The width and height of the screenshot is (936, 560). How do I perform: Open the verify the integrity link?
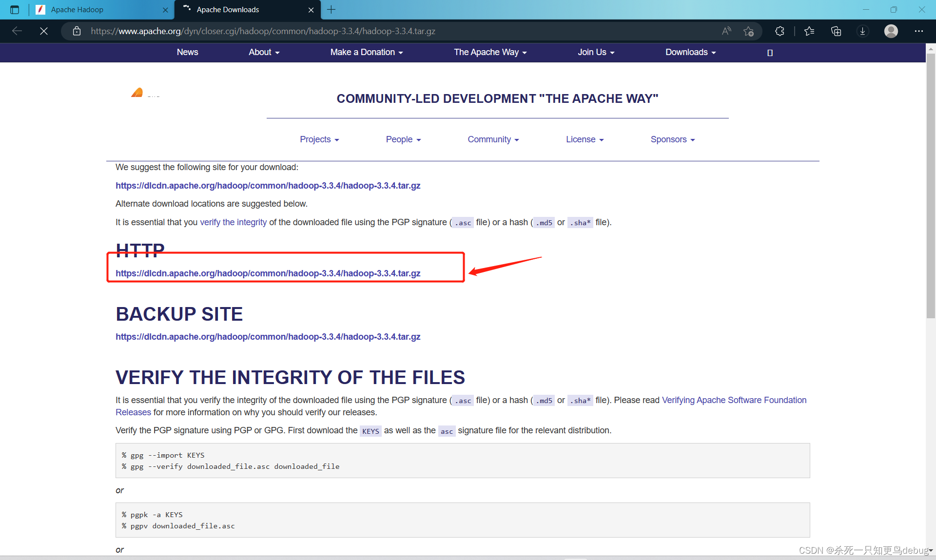tap(233, 222)
